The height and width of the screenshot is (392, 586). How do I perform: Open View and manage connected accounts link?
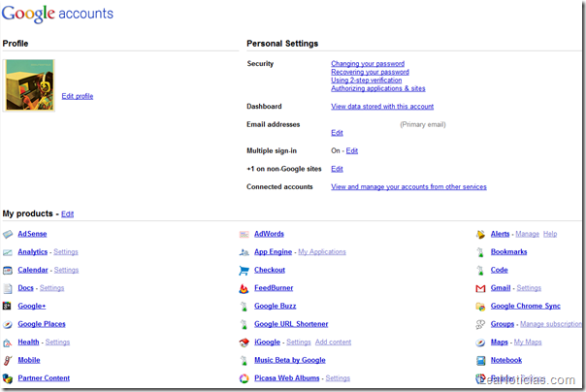click(408, 187)
